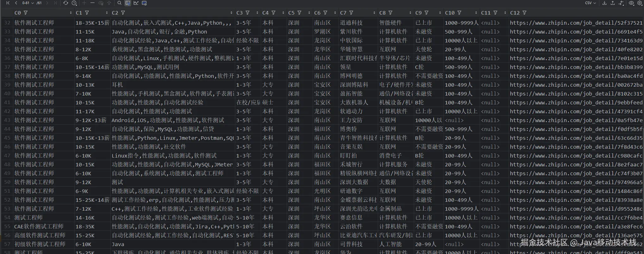Open the job_detail/52f37521 URL in row 32
This screenshot has height=254, width=644.
coord(576,23)
